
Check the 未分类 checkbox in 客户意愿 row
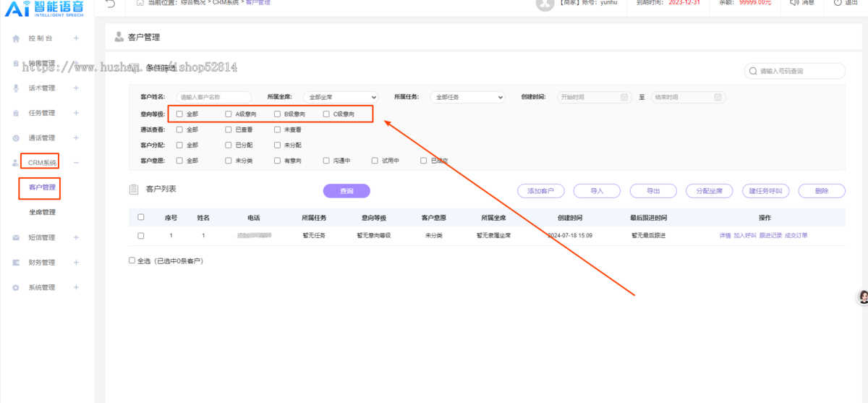click(229, 161)
